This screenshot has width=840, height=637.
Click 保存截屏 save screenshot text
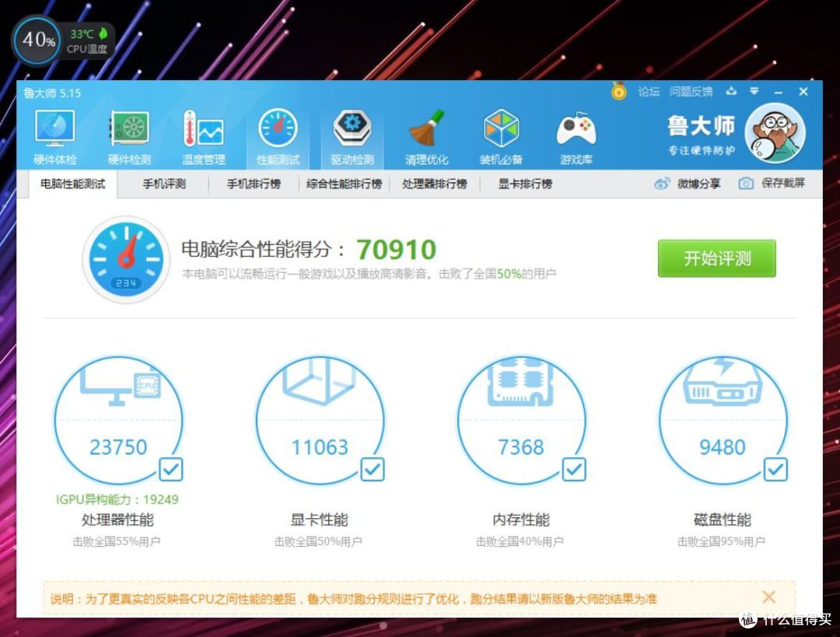pos(783,184)
